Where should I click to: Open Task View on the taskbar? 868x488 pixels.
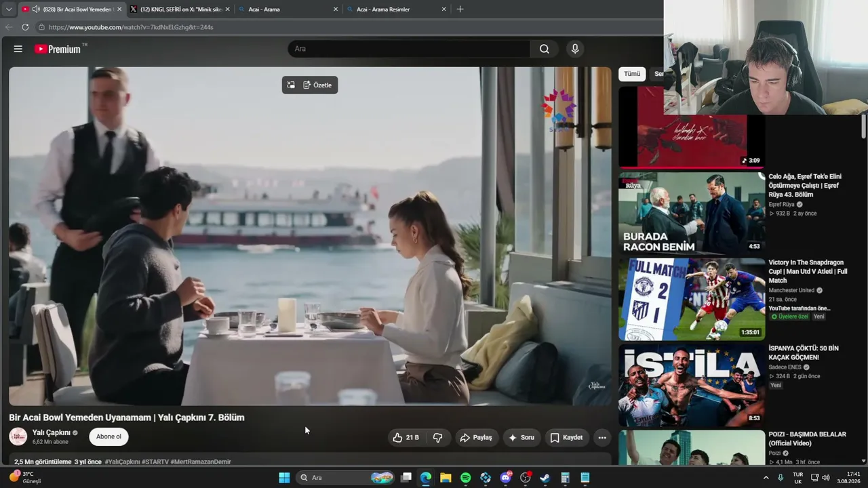[406, 478]
